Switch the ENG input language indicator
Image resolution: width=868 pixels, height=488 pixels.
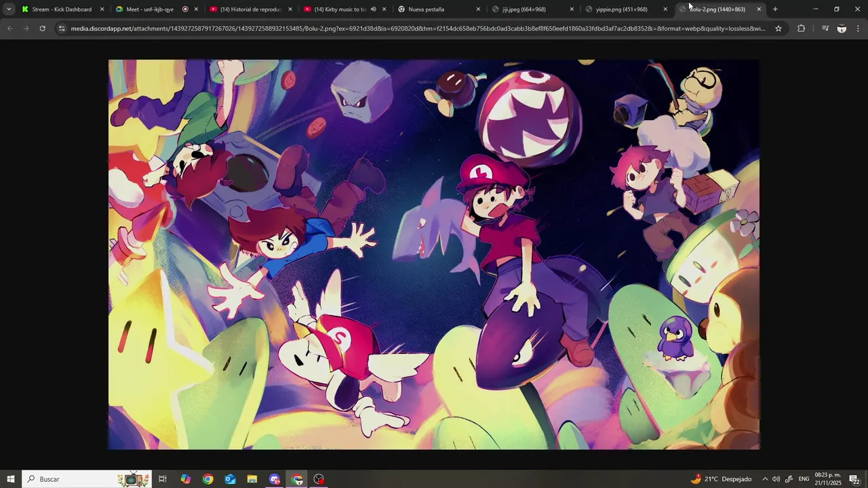(804, 479)
